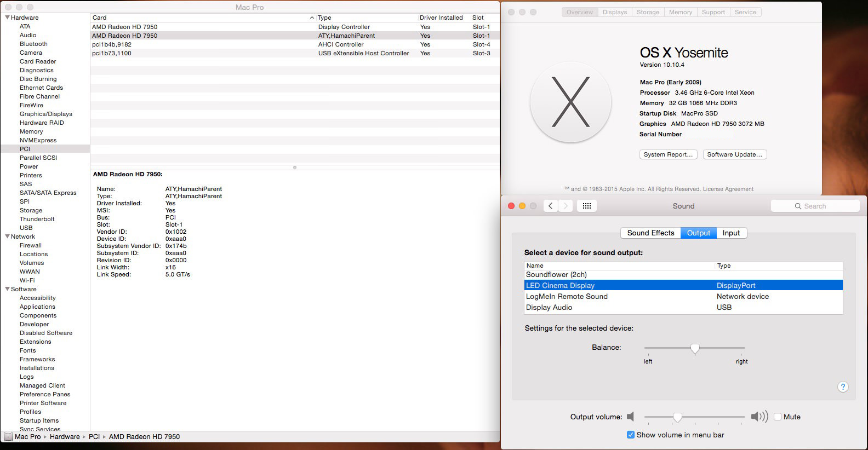Screen dimensions: 868x450
Task: Click the magnifier icon in Search field
Action: 798,206
